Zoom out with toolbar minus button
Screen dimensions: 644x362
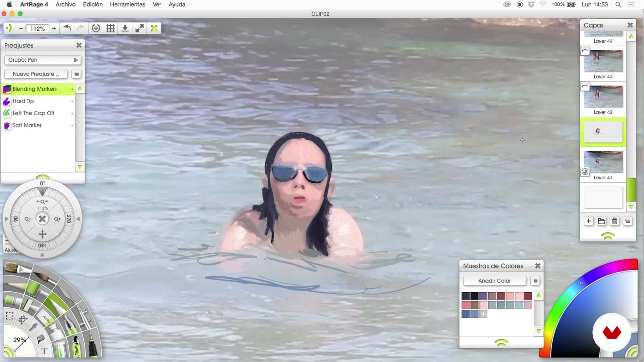click(21, 28)
